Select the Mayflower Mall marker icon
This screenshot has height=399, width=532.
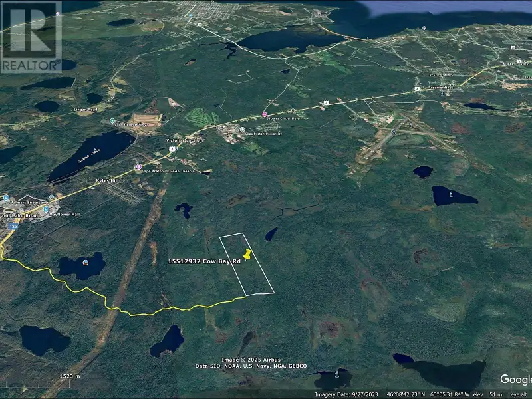pos(46,209)
